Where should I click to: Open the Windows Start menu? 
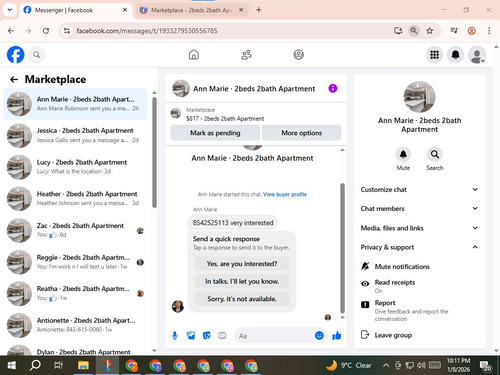pyautogui.click(x=11, y=365)
